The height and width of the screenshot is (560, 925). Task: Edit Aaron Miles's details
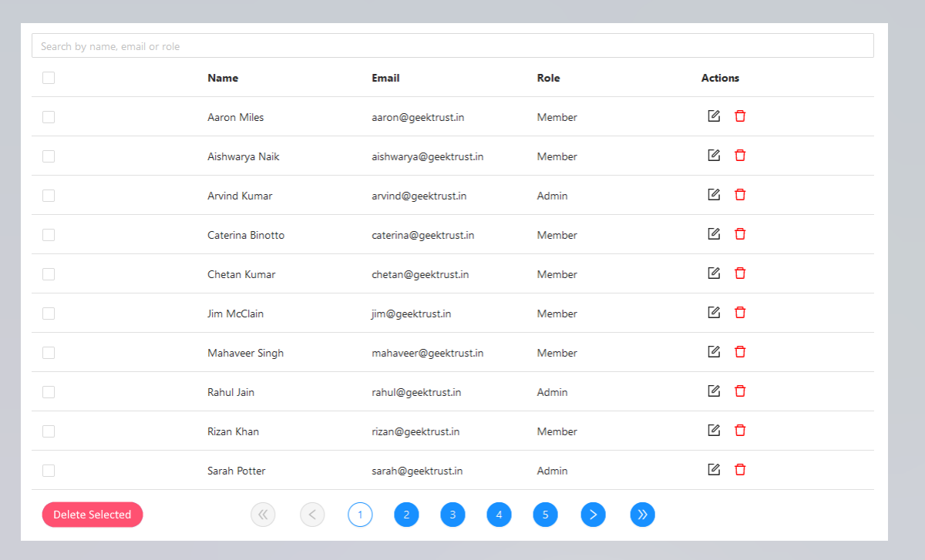713,116
